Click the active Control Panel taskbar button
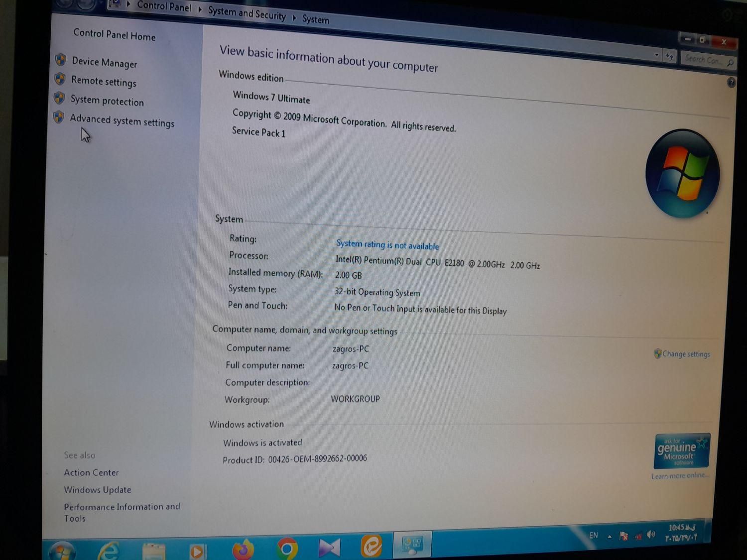747x560 pixels. [412, 544]
